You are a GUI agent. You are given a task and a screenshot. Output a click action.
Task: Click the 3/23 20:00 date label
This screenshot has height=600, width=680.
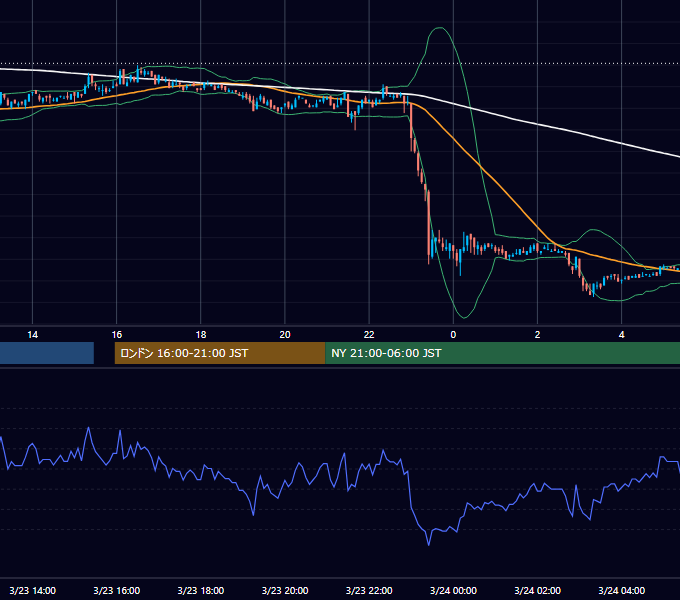(x=285, y=590)
